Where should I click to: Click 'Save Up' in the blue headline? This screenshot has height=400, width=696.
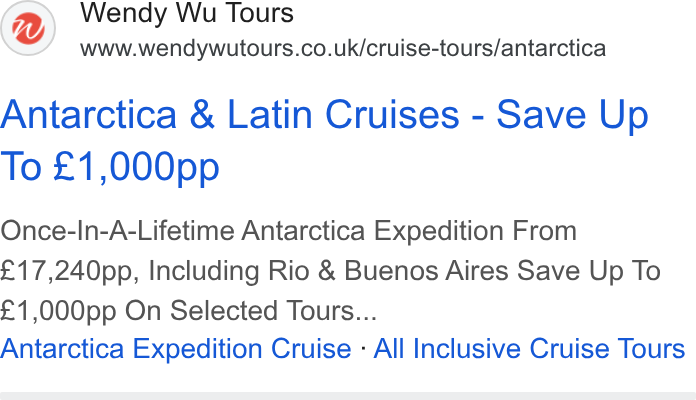(573, 115)
